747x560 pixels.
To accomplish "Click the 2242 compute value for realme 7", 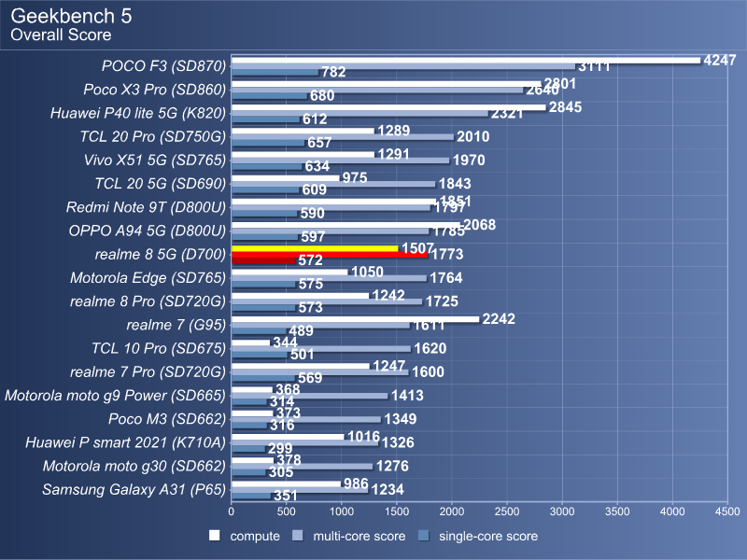I will [x=499, y=319].
